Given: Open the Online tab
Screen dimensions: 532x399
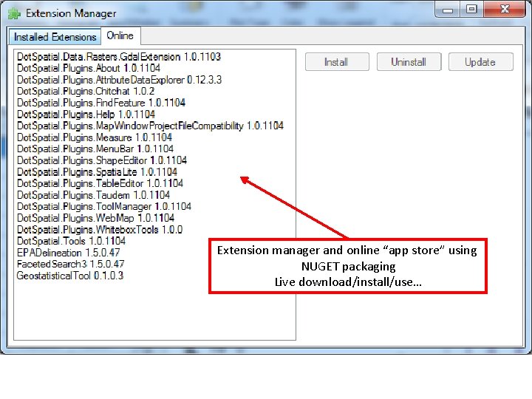Looking at the screenshot, I should 120,35.
